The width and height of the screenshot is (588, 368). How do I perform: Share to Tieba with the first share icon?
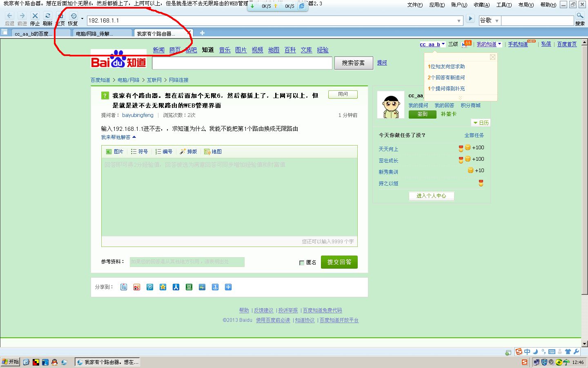click(124, 287)
